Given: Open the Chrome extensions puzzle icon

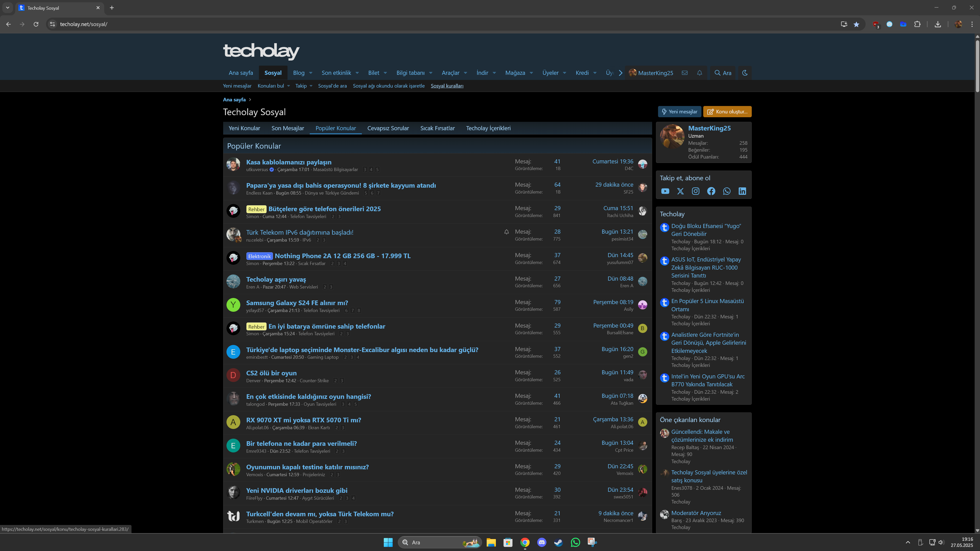Looking at the screenshot, I should [x=917, y=24].
